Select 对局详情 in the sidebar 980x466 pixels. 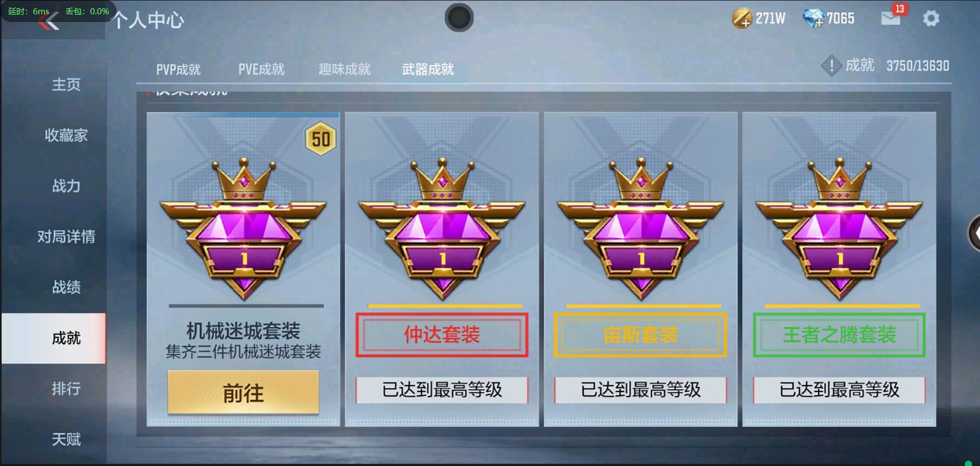point(66,237)
